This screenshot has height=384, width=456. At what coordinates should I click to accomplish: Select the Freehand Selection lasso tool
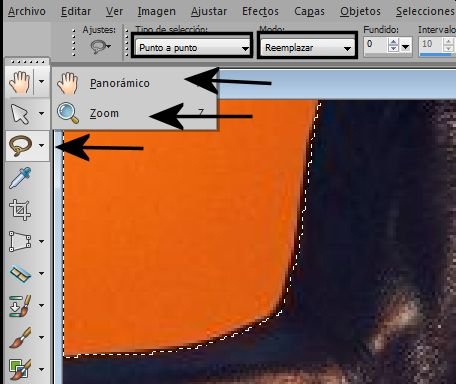20,145
